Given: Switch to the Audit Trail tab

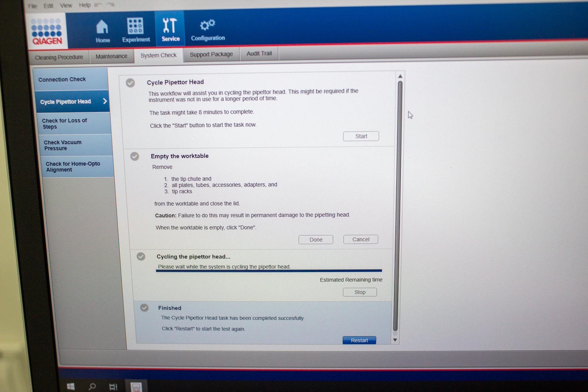Looking at the screenshot, I should click(x=259, y=53).
